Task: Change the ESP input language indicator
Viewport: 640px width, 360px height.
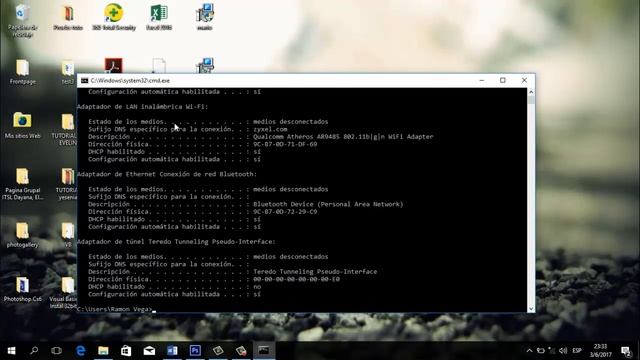Action: tap(577, 351)
